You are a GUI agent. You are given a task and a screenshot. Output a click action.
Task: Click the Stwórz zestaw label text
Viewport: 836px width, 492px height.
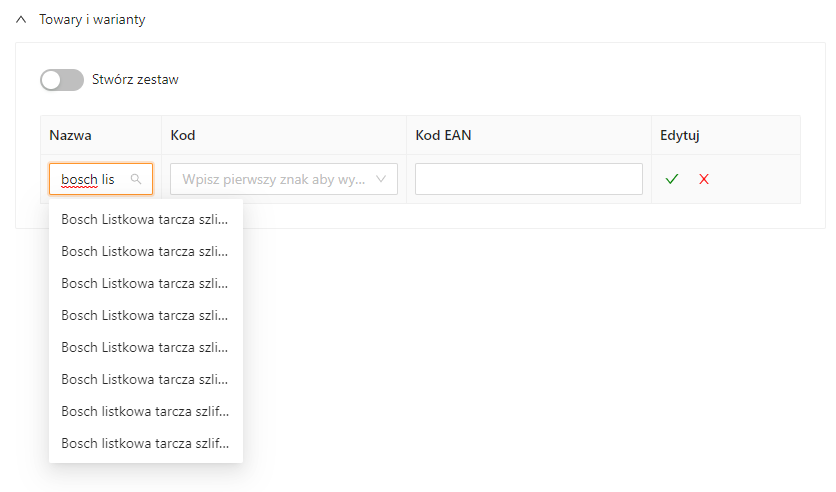pyautogui.click(x=135, y=79)
